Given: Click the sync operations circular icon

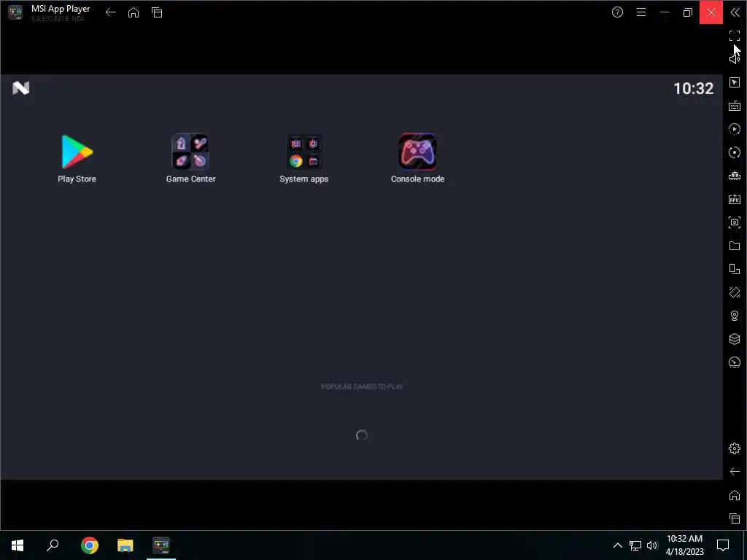Looking at the screenshot, I should pyautogui.click(x=735, y=152).
